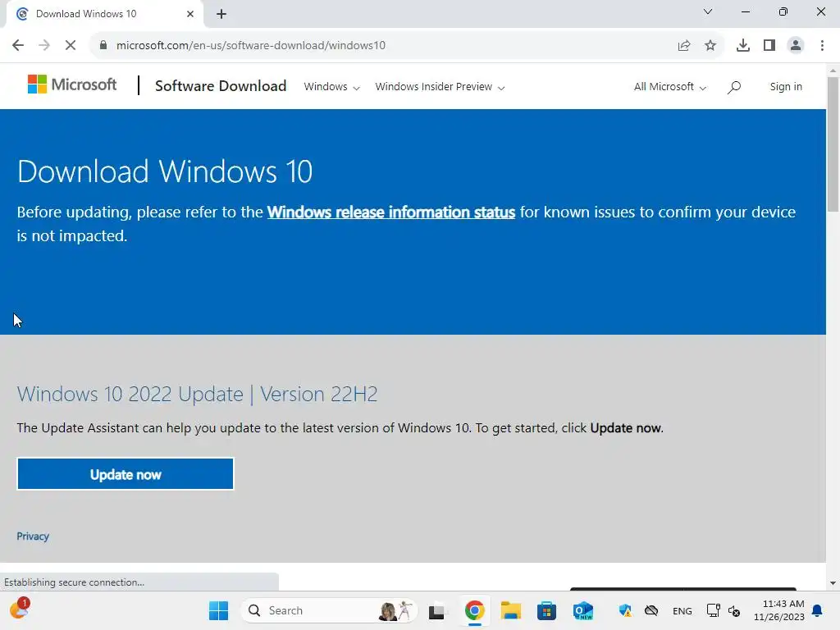Switch to Chrome on the taskbar
Image resolution: width=840 pixels, height=630 pixels.
coord(475,610)
